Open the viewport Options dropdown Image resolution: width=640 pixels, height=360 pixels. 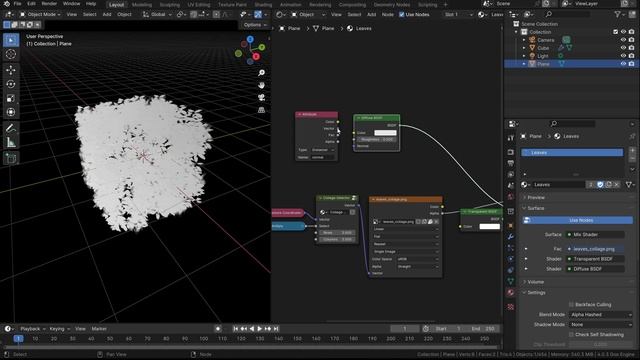tap(255, 25)
